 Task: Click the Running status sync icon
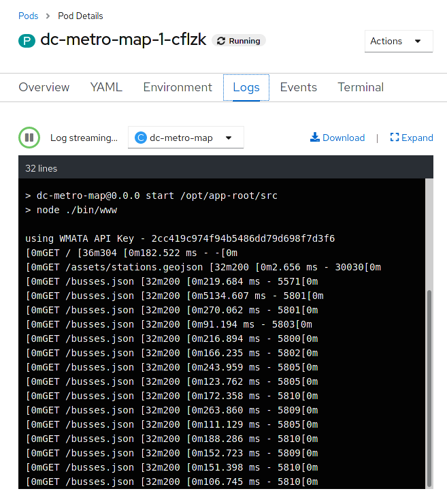coord(221,41)
